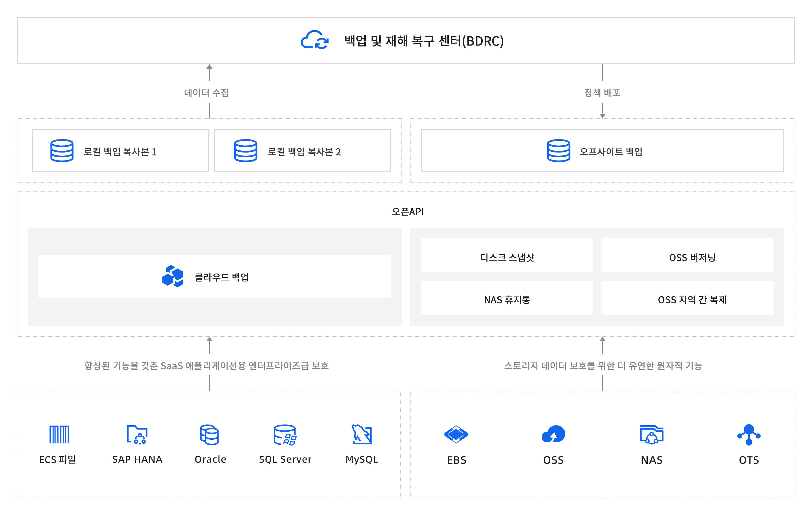Click the SAP HANA folder icon
The height and width of the screenshot is (515, 812).
137,434
